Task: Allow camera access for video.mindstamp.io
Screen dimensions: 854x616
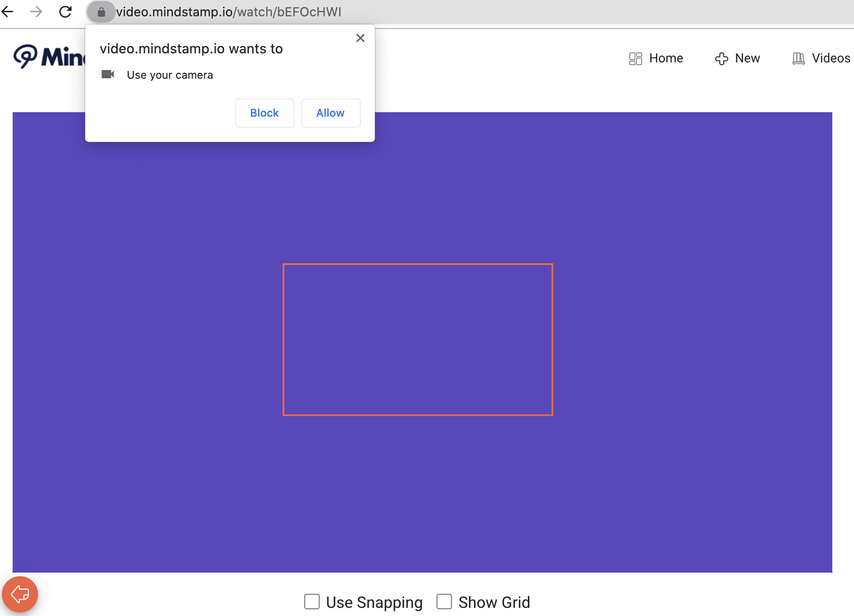Action: [x=330, y=113]
